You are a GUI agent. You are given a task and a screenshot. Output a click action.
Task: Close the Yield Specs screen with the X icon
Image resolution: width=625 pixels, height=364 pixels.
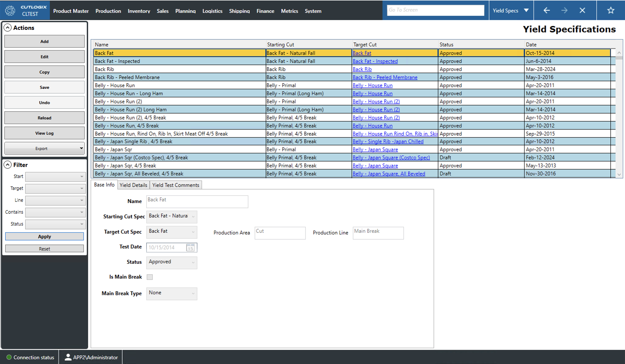(x=582, y=10)
